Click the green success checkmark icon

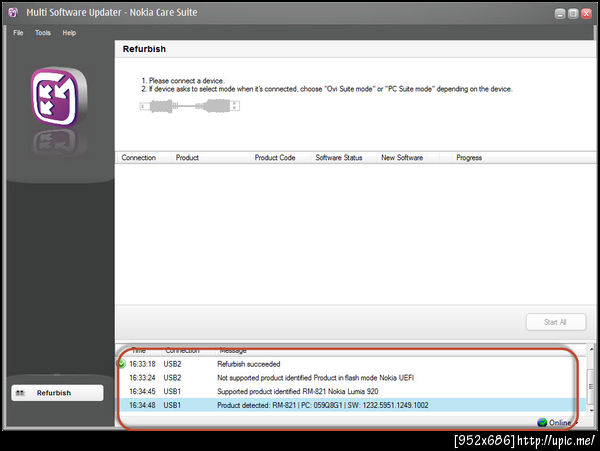click(x=122, y=364)
